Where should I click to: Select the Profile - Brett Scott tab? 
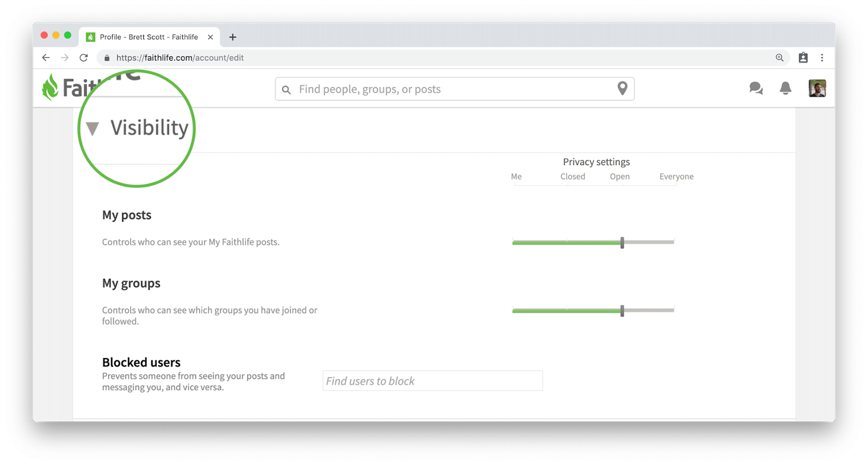(149, 37)
